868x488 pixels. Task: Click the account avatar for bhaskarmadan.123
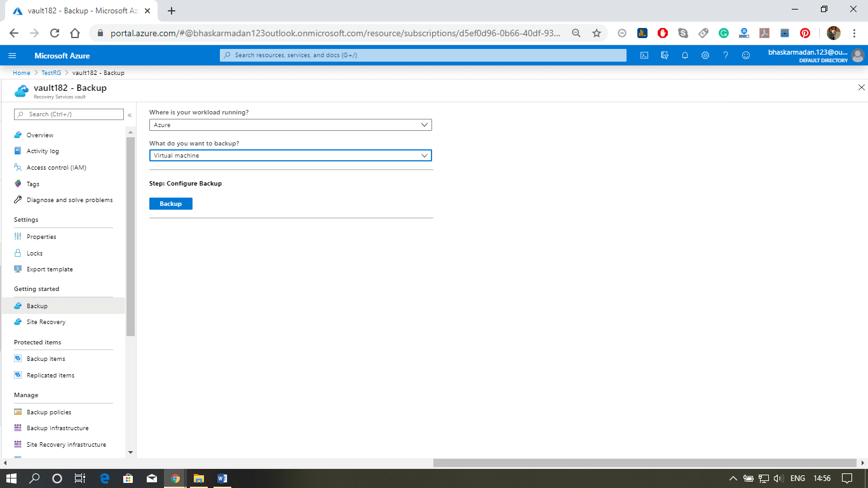click(x=858, y=55)
